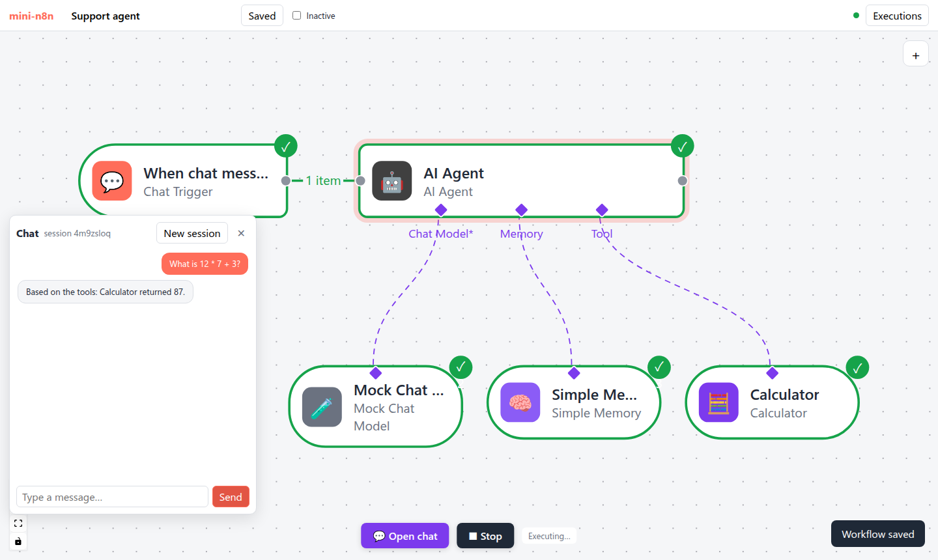Viewport: 938px width, 560px height.
Task: Click the Chat Trigger speech bubble icon
Action: coord(112,180)
